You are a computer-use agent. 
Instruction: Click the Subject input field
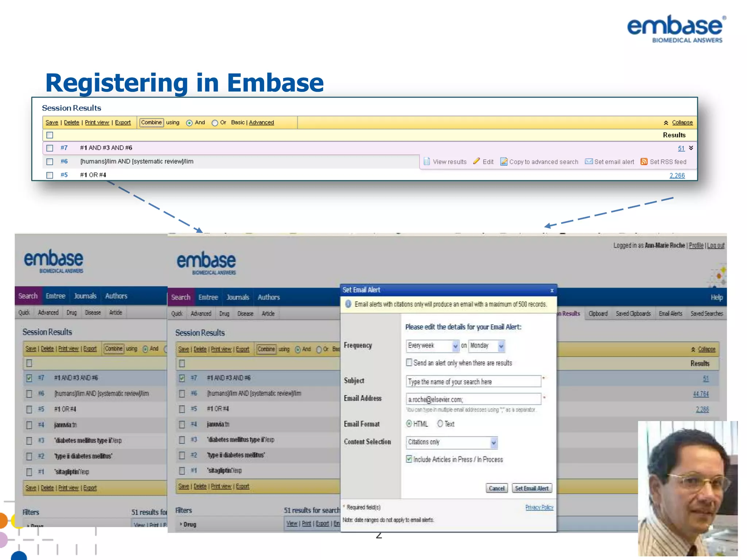click(x=473, y=381)
